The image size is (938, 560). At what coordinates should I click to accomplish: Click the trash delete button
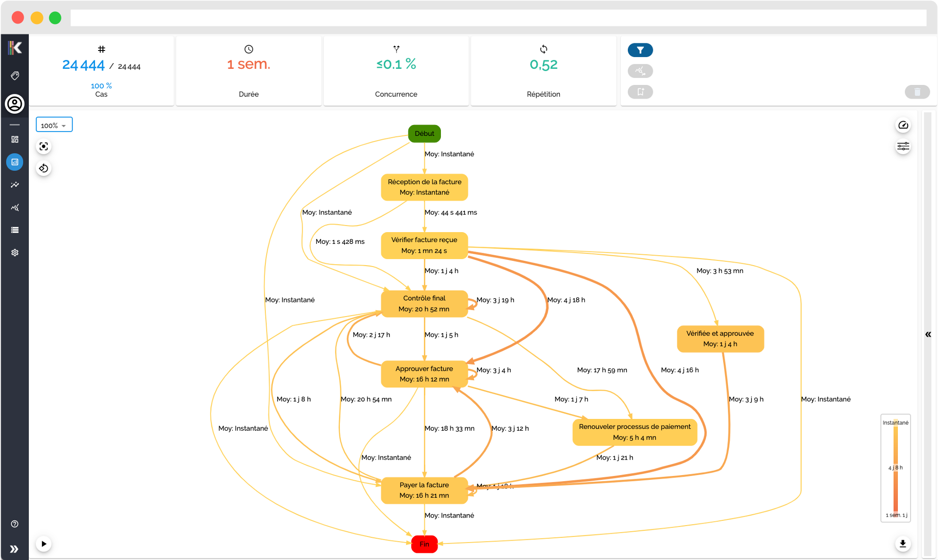pos(917,92)
